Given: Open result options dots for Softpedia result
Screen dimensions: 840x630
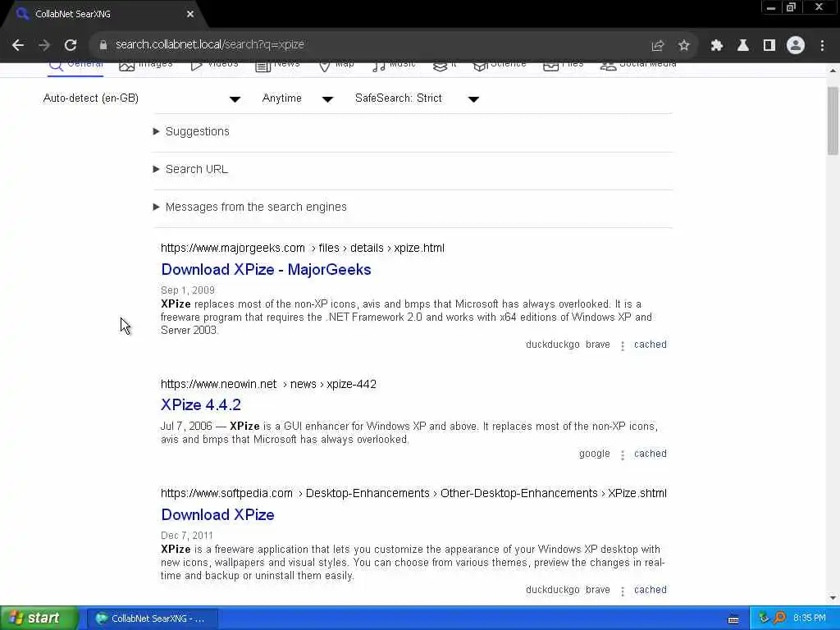Looking at the screenshot, I should click(623, 591).
